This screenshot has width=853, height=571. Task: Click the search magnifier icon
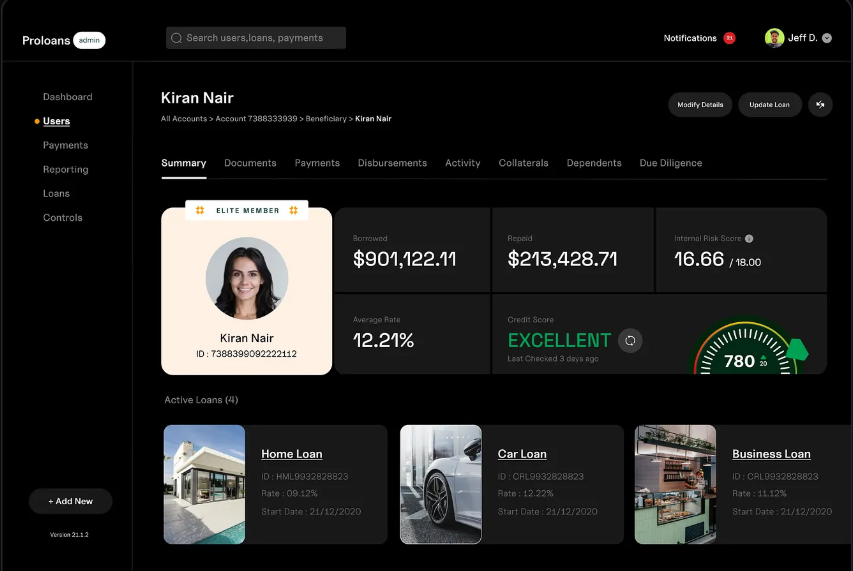(x=177, y=38)
